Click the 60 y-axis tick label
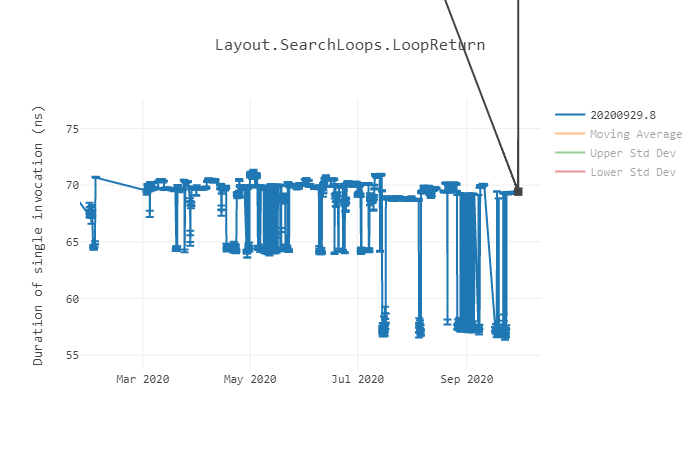Image resolution: width=700 pixels, height=450 pixels. 72,299
